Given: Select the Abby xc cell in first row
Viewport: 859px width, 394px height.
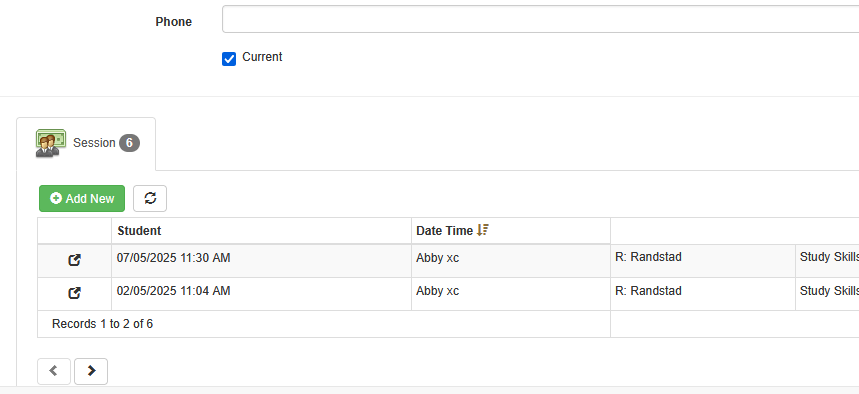Looking at the screenshot, I should point(511,260).
